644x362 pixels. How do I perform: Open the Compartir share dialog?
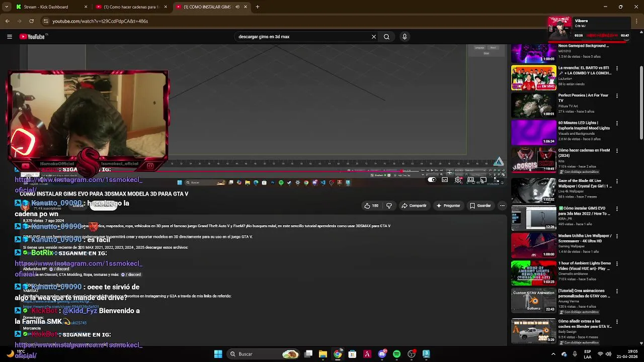tap(414, 206)
